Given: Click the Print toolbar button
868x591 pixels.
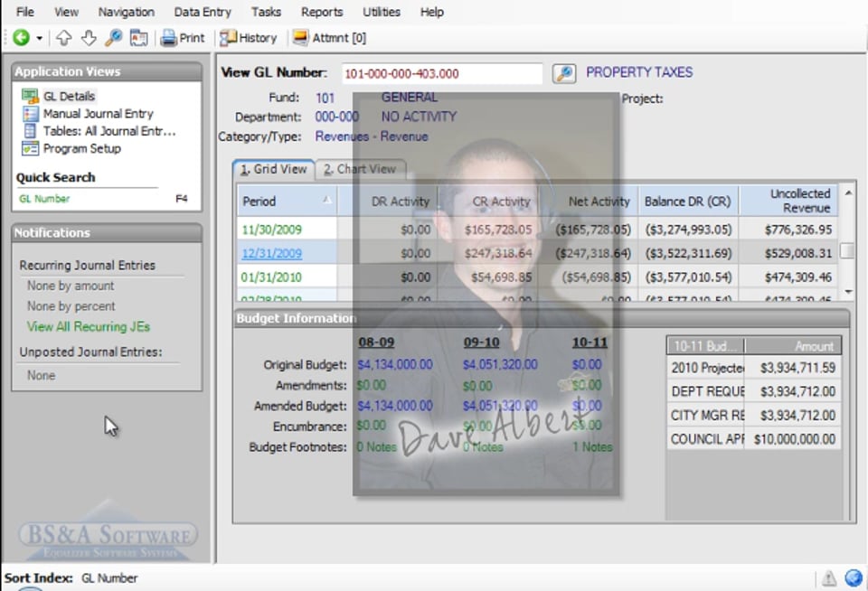Looking at the screenshot, I should click(x=183, y=38).
